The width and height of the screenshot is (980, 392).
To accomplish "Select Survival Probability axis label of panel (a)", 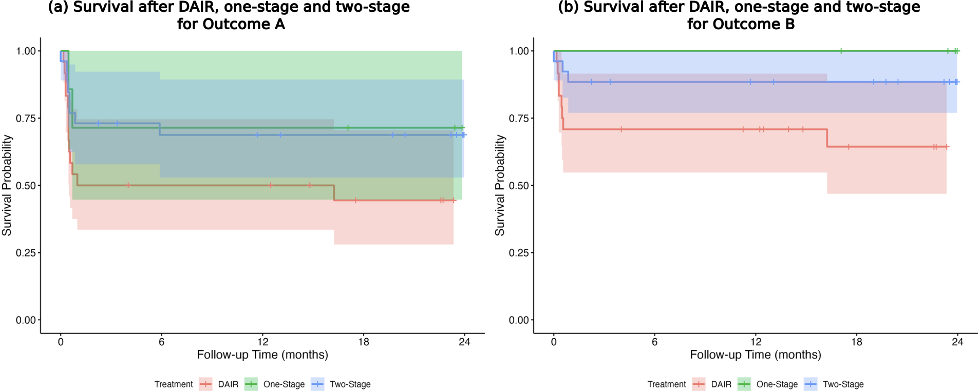I will pyautogui.click(x=7, y=185).
